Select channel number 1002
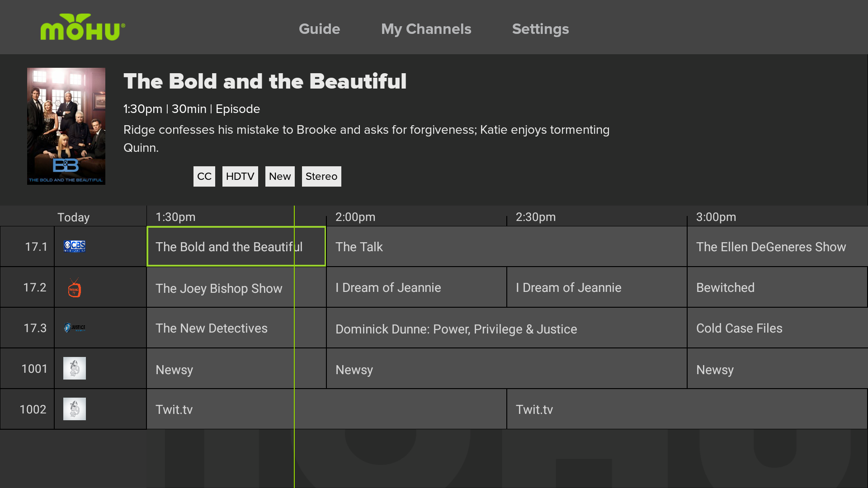The height and width of the screenshot is (488, 868). [33, 409]
